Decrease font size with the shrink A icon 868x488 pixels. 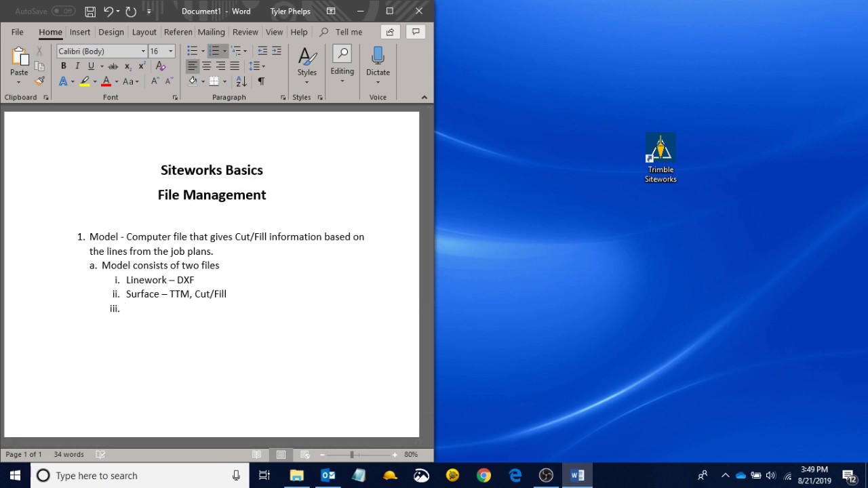(169, 81)
